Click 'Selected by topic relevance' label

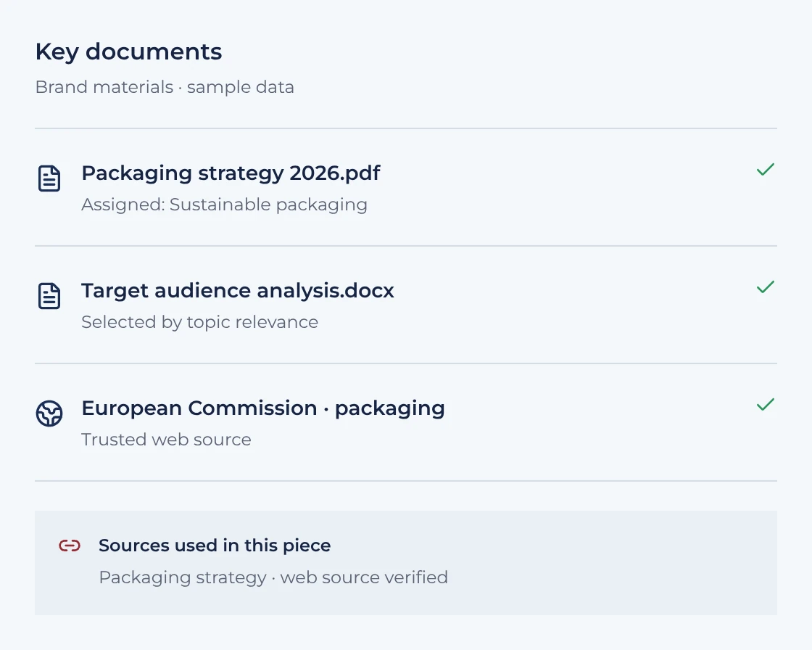200,322
